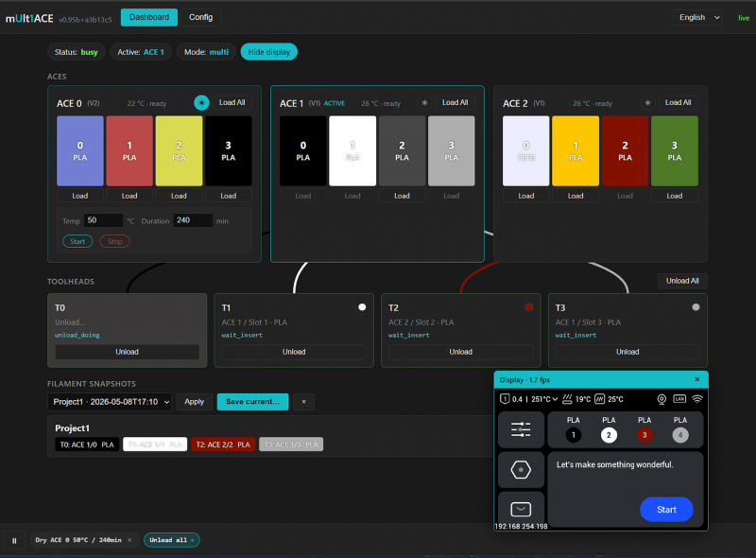Switch to the Dashboard tab

(x=149, y=17)
